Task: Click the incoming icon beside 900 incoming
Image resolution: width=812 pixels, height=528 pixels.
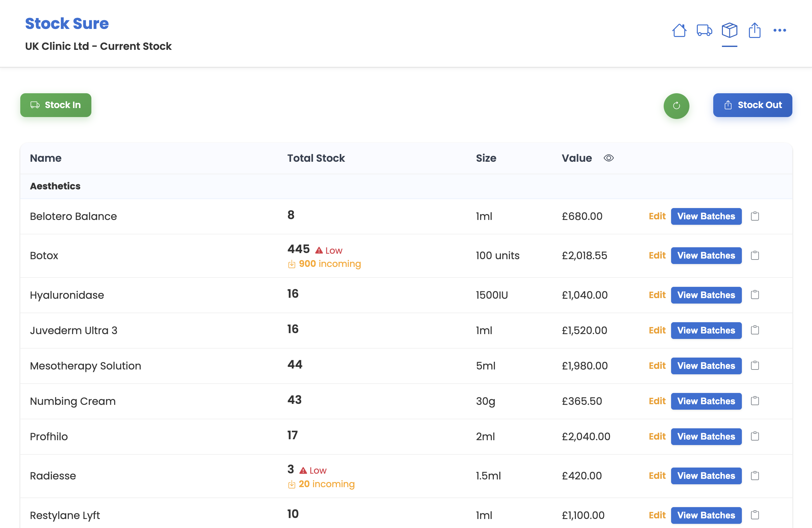Action: 291,264
